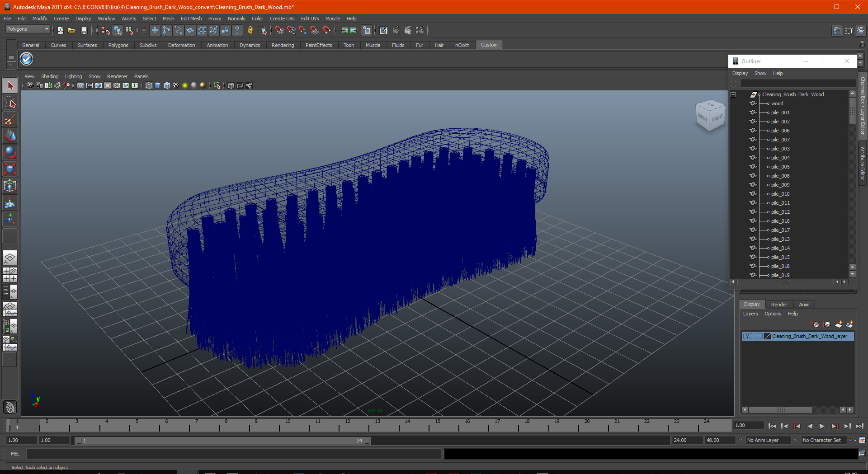The width and height of the screenshot is (868, 474).
Task: Click the time slider at frame 12
Action: click(x=347, y=426)
